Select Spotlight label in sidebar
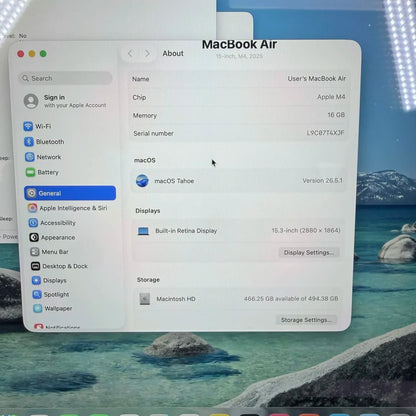 point(56,294)
